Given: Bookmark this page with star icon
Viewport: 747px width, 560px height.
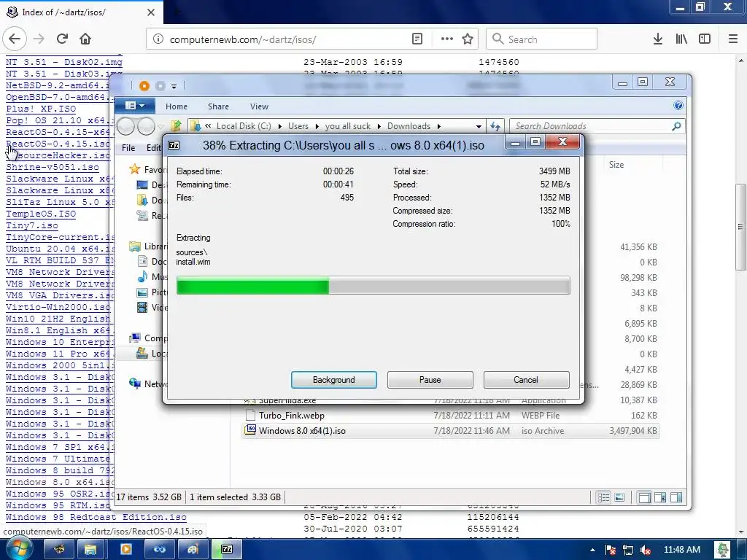Looking at the screenshot, I should [468, 39].
